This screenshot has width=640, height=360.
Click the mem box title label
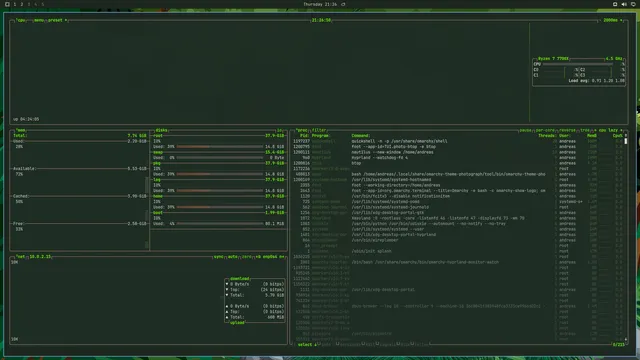pyautogui.click(x=20, y=130)
